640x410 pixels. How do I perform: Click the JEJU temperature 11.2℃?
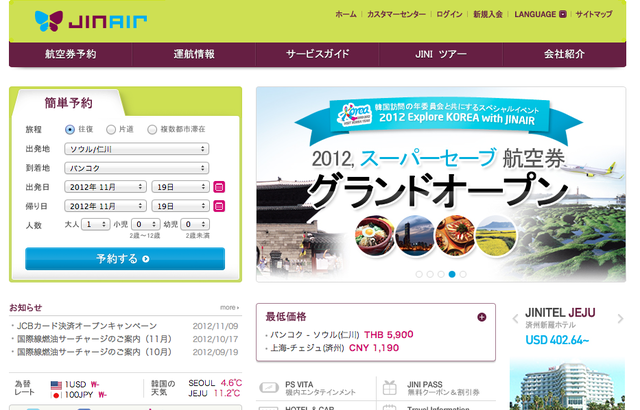227,394
